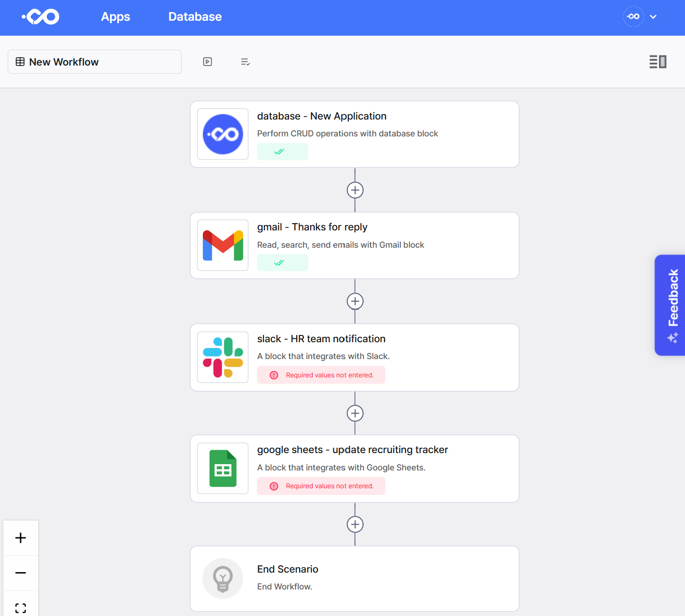Open the checklist log icon
The height and width of the screenshot is (616, 685).
pos(245,62)
